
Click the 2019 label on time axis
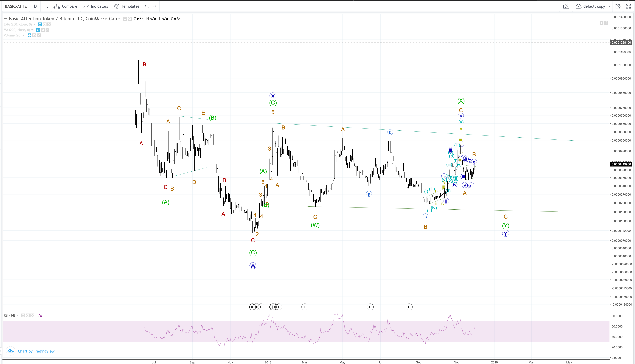tap(494, 362)
